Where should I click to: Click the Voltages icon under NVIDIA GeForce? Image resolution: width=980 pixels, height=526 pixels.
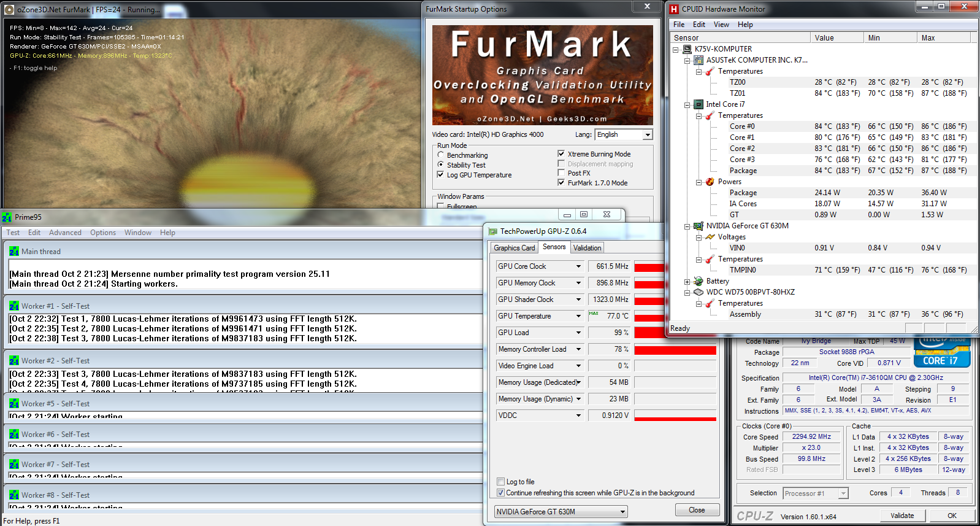click(x=710, y=237)
